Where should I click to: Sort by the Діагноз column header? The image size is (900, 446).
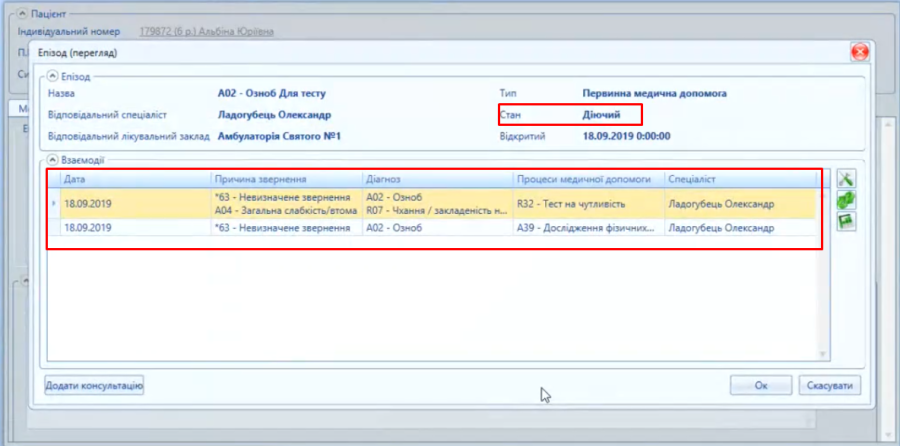437,180
